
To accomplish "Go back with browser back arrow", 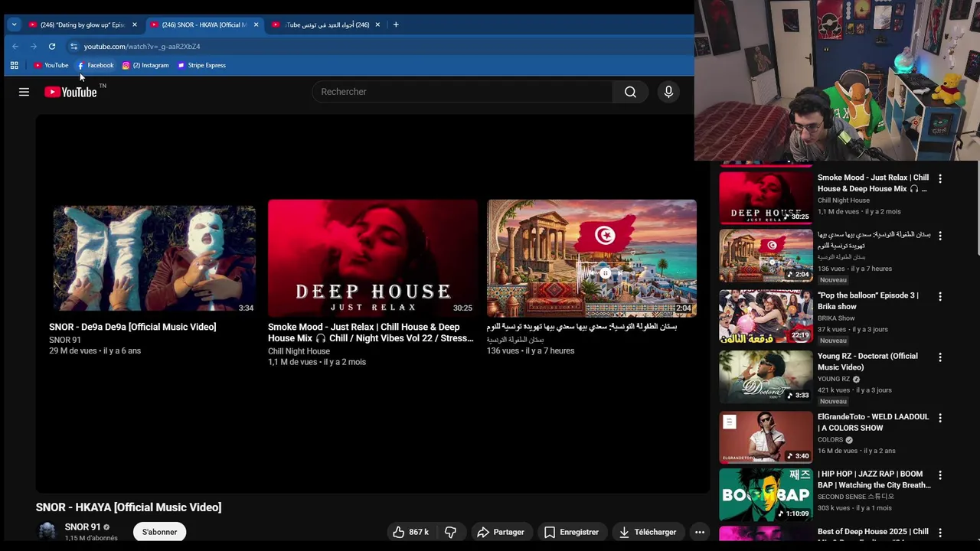I will pos(15,46).
